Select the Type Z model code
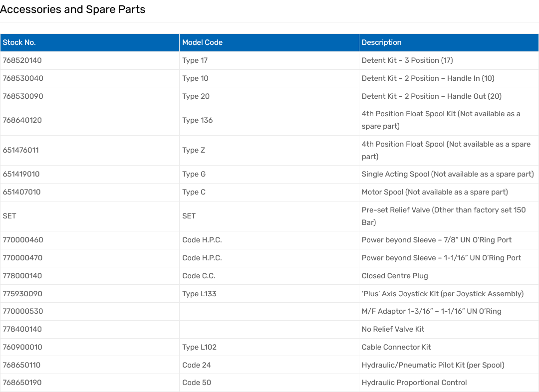539x392 pixels. coord(194,150)
